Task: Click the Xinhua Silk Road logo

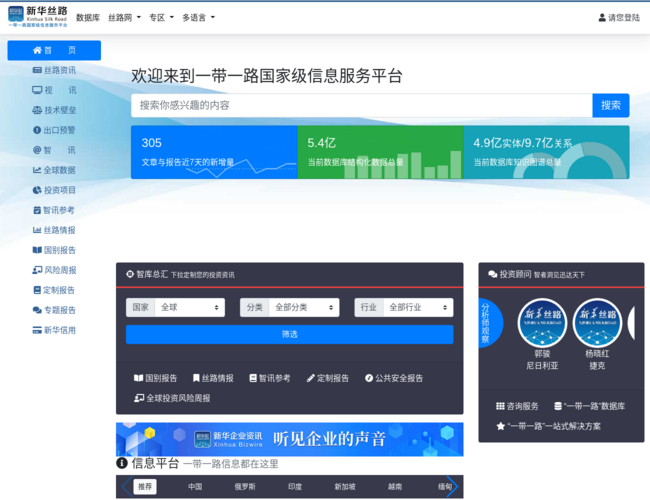Action: pos(38,17)
